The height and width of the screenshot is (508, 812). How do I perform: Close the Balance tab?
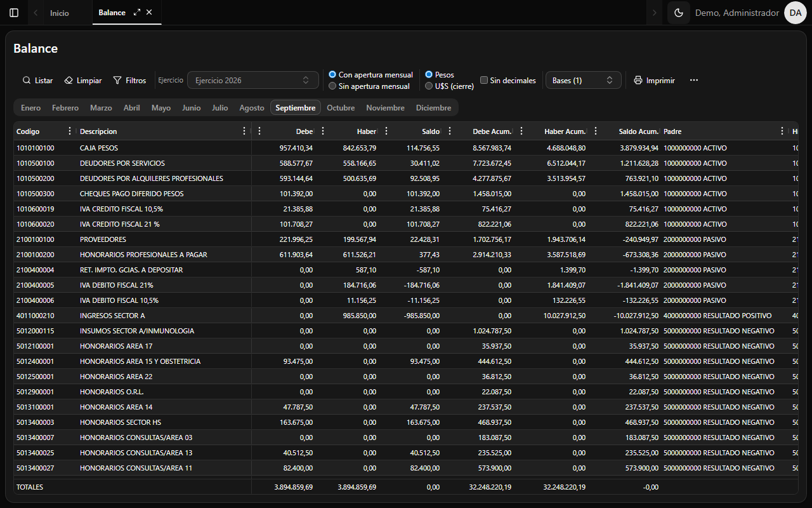click(x=149, y=13)
